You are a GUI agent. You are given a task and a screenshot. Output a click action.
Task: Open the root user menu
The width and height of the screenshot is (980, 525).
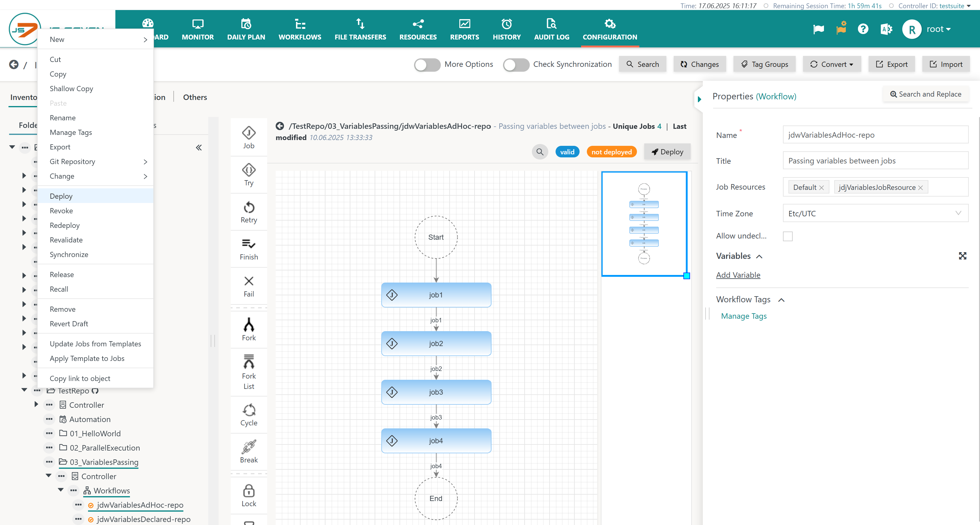pos(927,29)
